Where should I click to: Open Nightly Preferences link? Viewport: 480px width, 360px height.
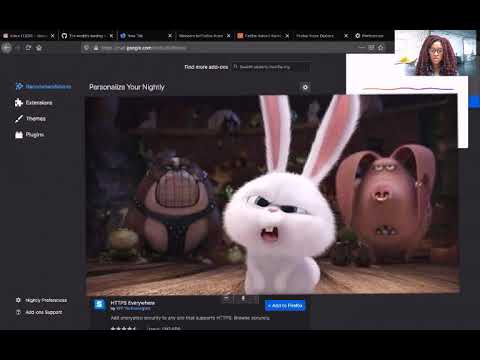point(41,300)
